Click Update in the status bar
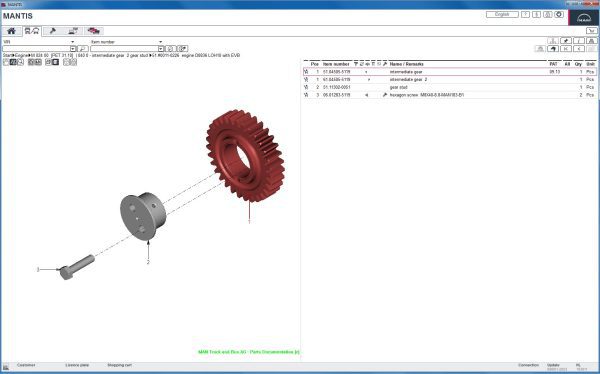 (x=553, y=365)
